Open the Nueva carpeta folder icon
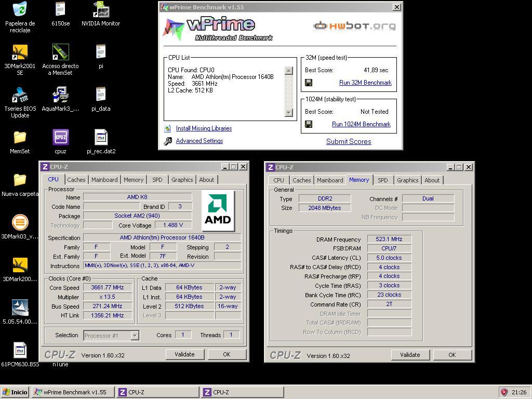 (x=20, y=180)
